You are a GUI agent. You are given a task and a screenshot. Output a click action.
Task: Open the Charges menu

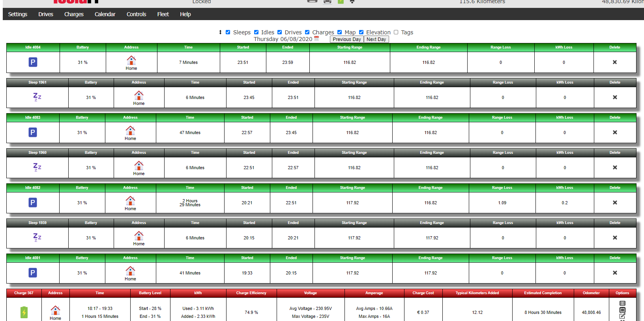(74, 14)
